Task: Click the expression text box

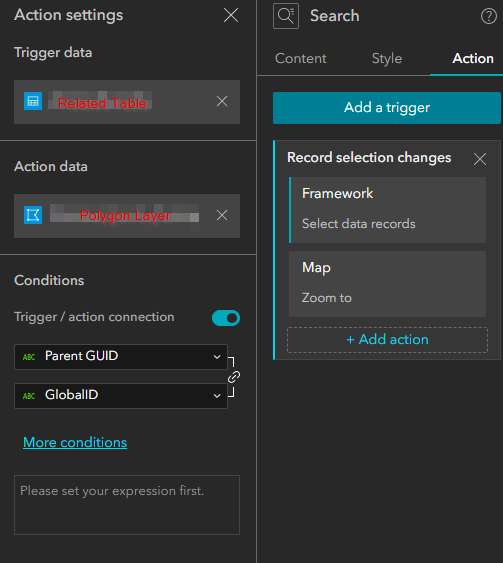Action: (127, 505)
